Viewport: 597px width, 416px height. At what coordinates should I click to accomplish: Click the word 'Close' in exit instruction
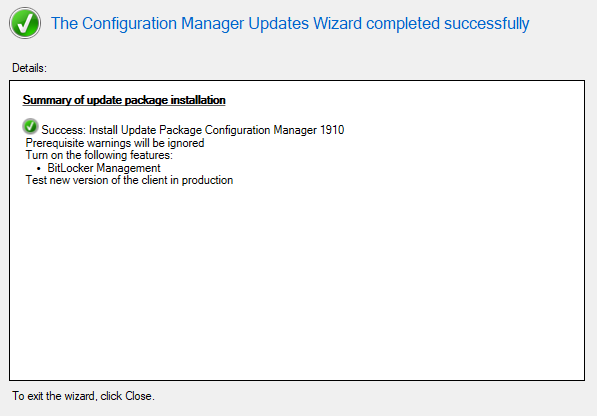[138, 396]
